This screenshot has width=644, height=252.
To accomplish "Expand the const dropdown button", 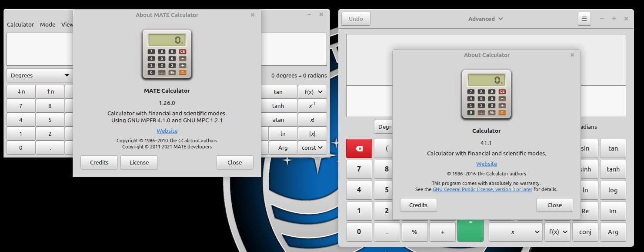I will tap(313, 148).
